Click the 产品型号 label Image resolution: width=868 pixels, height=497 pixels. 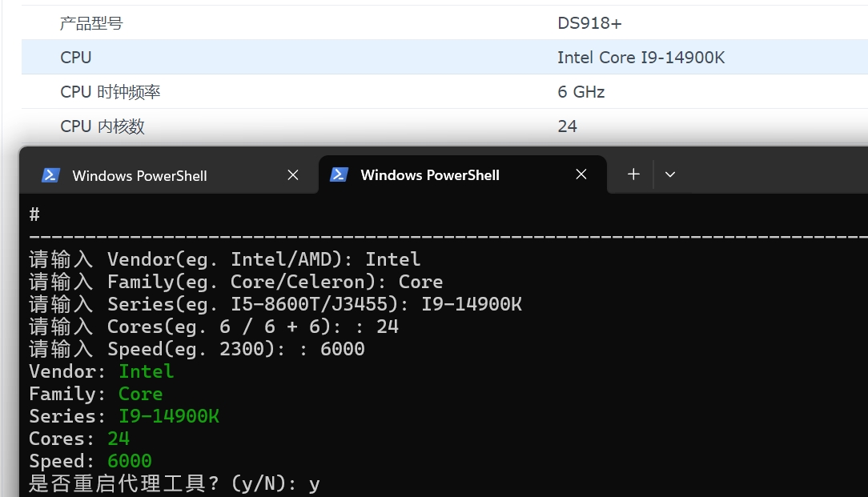pyautogui.click(x=91, y=23)
